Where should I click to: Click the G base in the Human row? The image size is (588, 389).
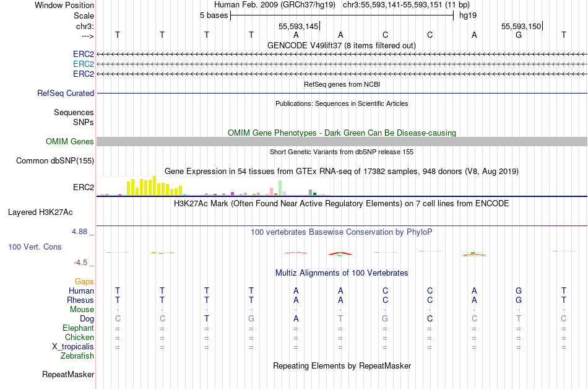[519, 291]
